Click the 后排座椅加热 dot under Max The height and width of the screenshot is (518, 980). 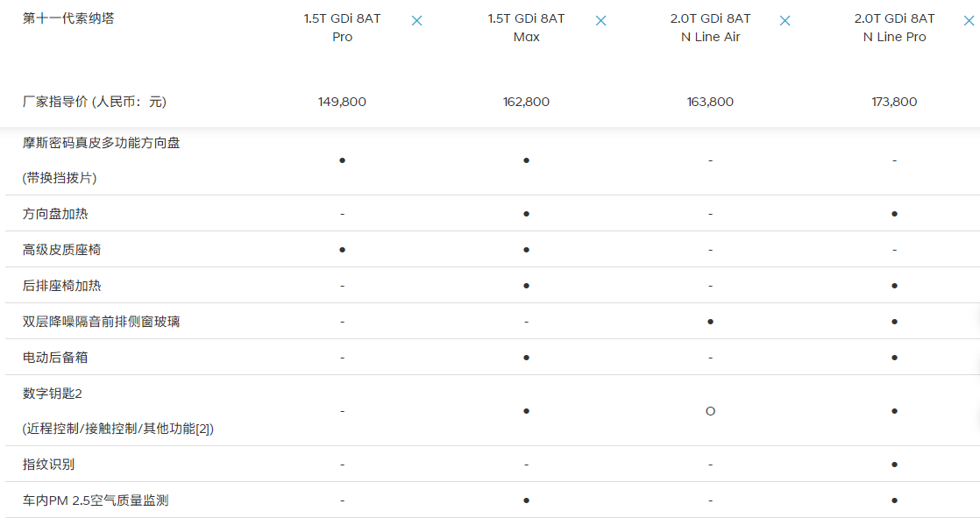click(x=526, y=286)
